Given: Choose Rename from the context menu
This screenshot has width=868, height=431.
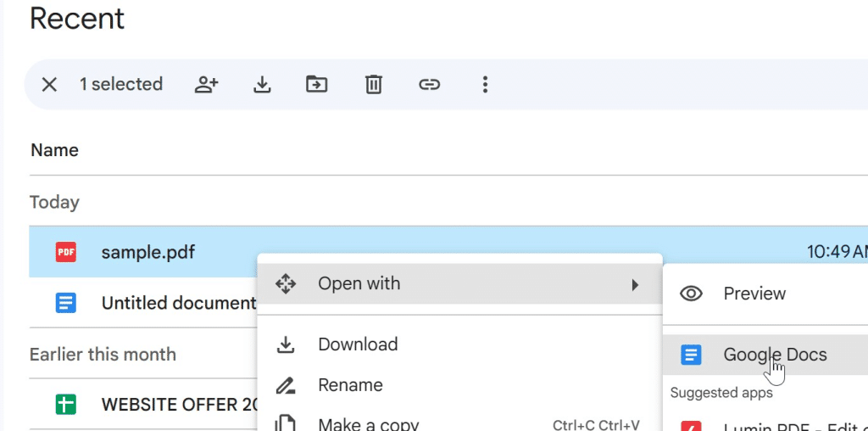Looking at the screenshot, I should (350, 385).
